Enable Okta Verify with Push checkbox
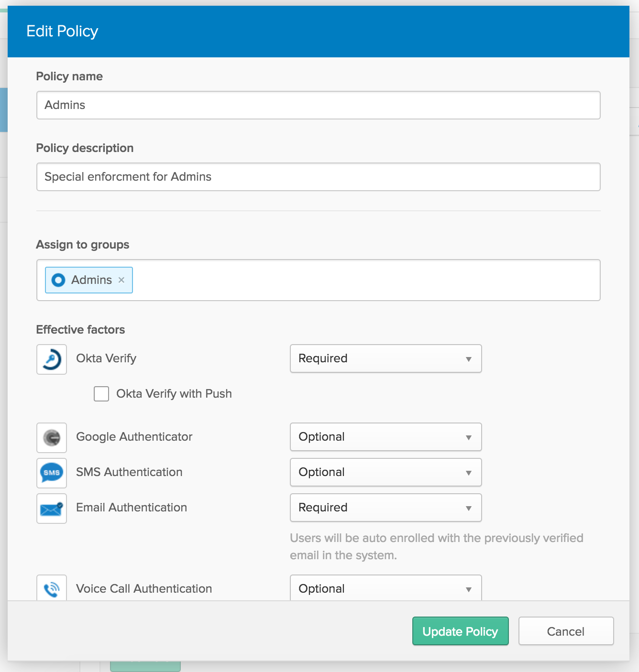The width and height of the screenshot is (639, 672). pyautogui.click(x=101, y=394)
